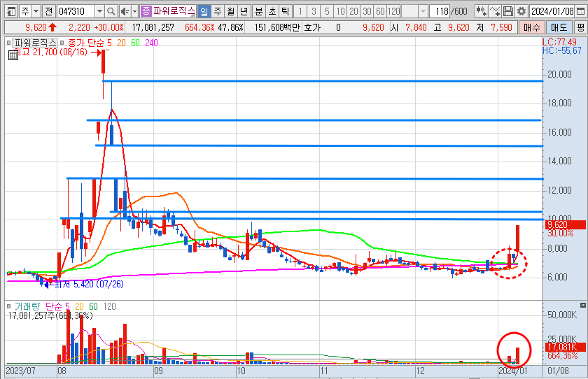Click the 평 button beside 매도
Viewport: 588px width, 379px height.
click(580, 27)
